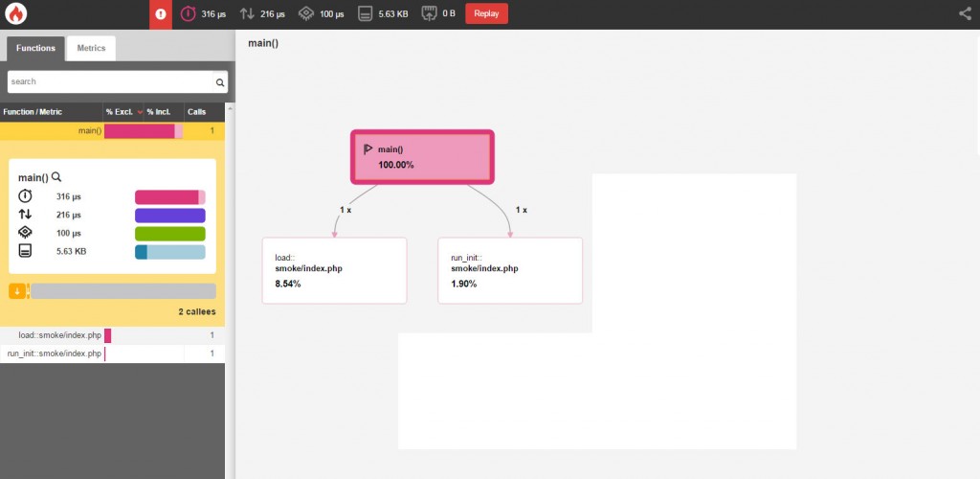This screenshot has width=980, height=479.
Task: Select load::smoke/index.php row in list
Action: click(112, 335)
